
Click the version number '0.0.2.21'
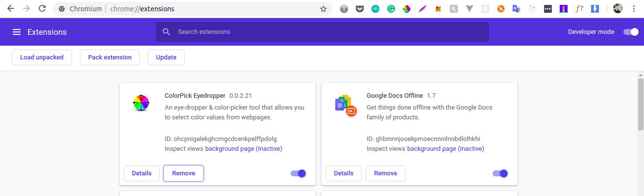point(241,95)
